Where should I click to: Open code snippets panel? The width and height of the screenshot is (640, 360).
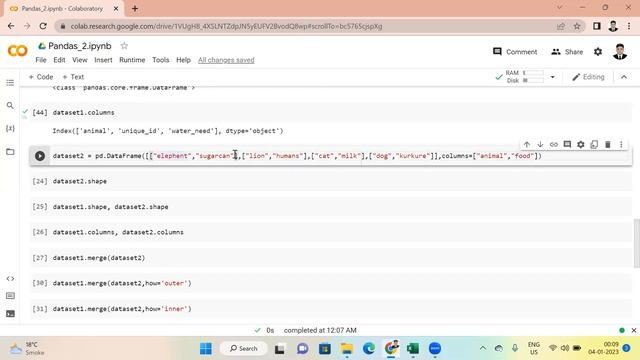pyautogui.click(x=10, y=279)
